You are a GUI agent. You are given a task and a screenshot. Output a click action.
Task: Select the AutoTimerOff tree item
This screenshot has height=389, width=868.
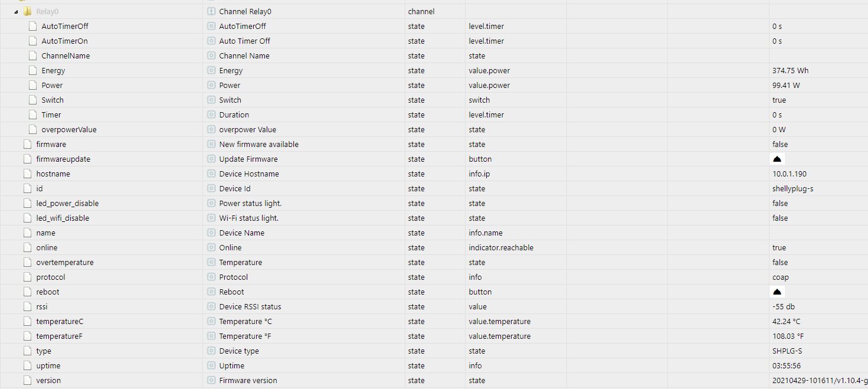tap(65, 27)
